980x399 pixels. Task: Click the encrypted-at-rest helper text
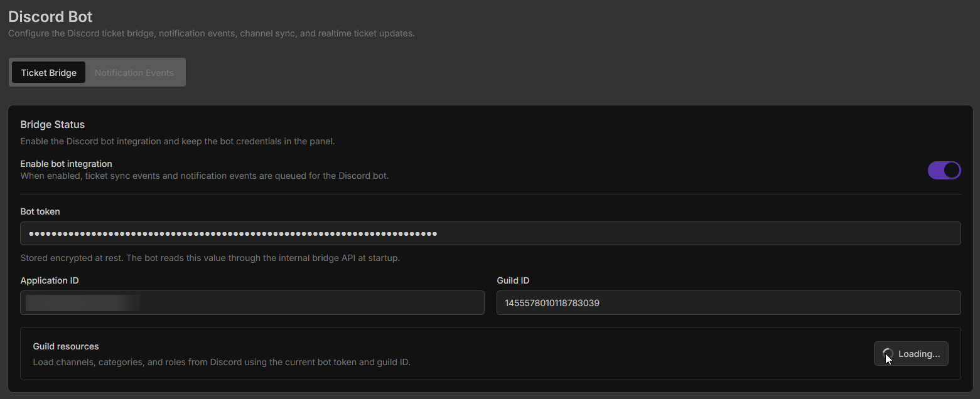coord(210,257)
